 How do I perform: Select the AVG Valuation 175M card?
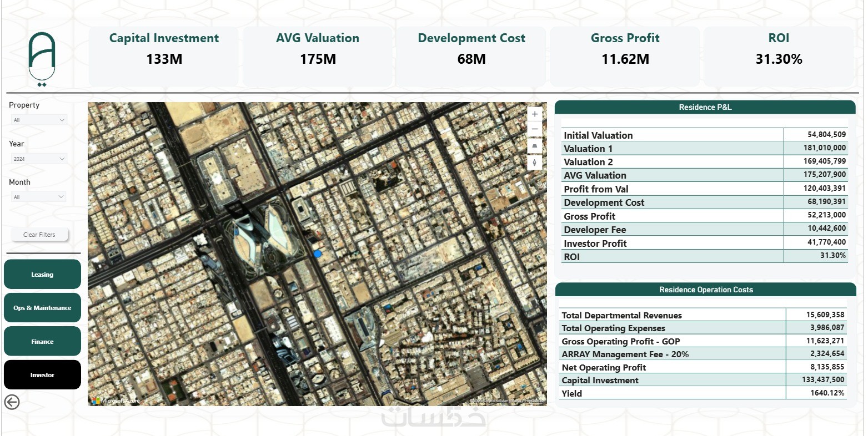coord(318,55)
